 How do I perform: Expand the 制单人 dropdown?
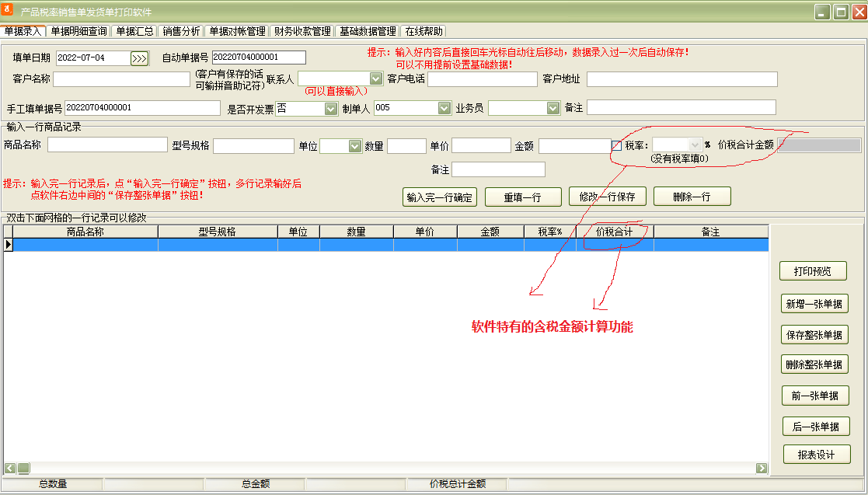(444, 109)
